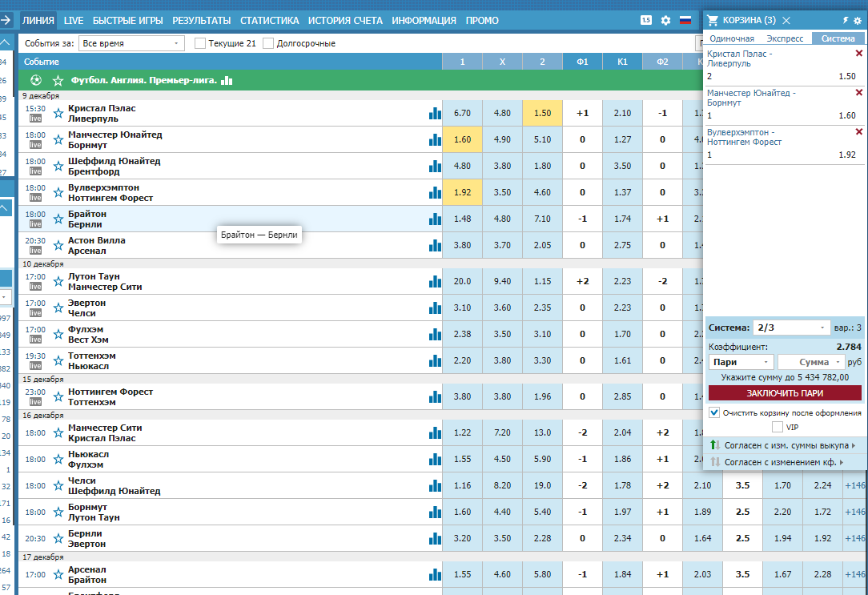Image resolution: width=868 pixels, height=595 pixels.
Task: Go to РЕЗУЛЬТАТЫ section
Action: point(202,21)
